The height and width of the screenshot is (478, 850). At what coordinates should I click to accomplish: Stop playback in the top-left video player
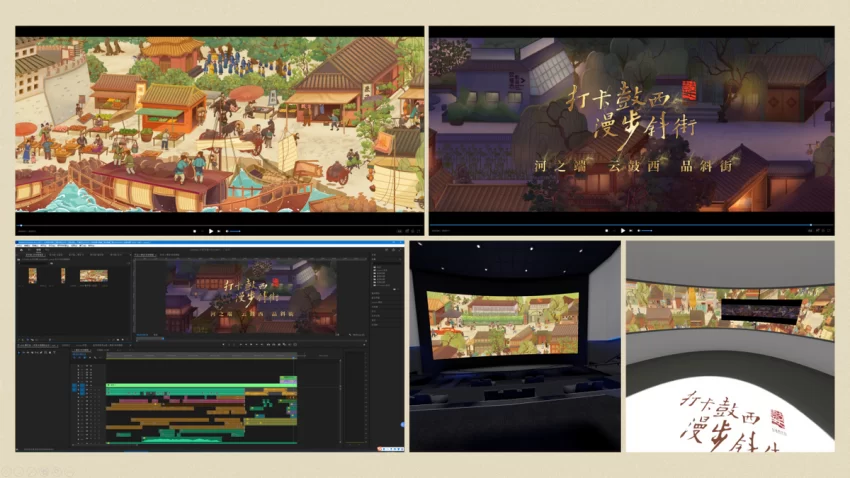tap(196, 231)
